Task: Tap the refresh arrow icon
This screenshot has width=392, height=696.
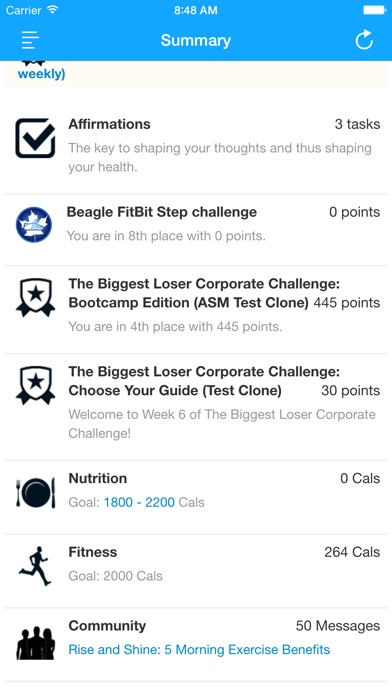Action: [x=364, y=40]
